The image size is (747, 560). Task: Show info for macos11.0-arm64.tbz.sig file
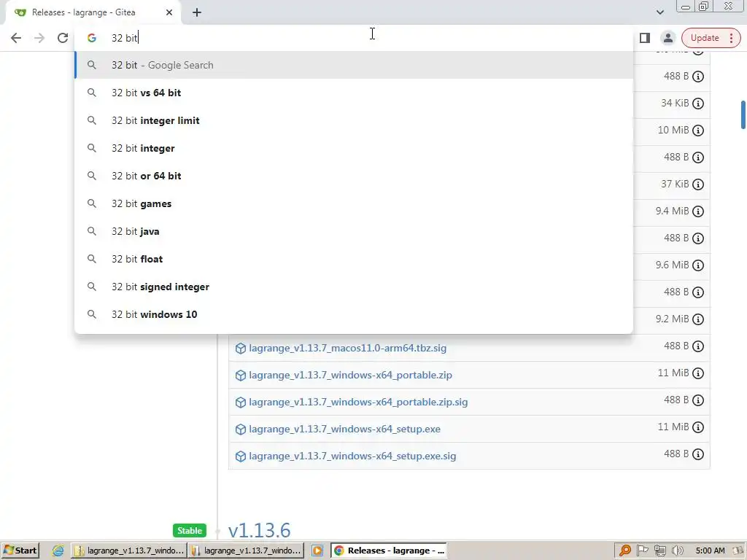pos(698,346)
